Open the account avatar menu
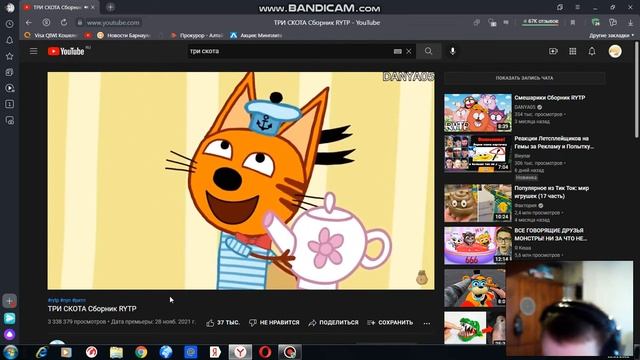The image size is (640, 360). [x=615, y=51]
